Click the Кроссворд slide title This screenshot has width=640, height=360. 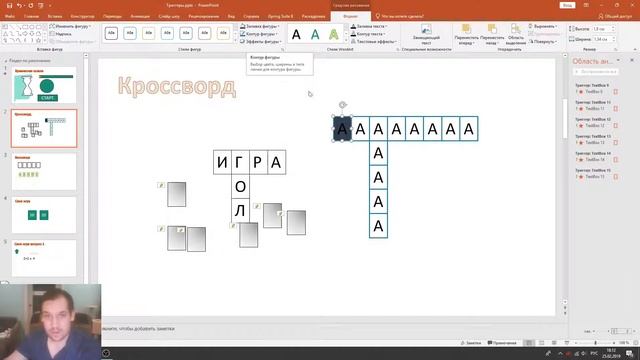click(177, 87)
